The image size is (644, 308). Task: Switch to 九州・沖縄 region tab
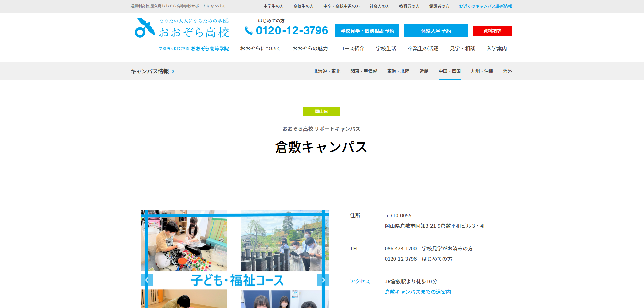coord(482,71)
